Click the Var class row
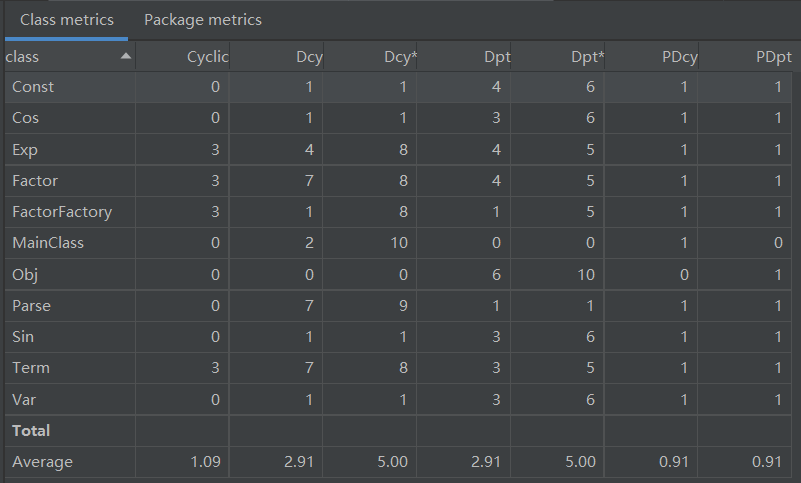 tap(24, 399)
